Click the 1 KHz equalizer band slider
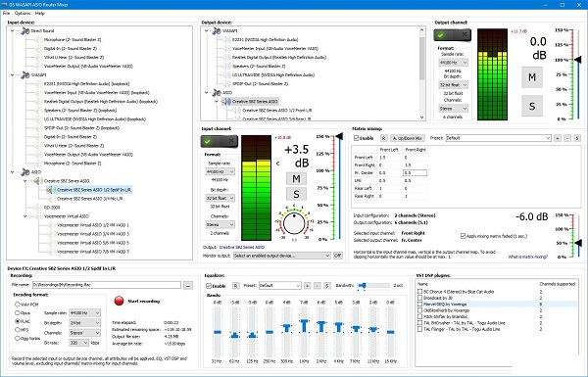This screenshot has height=377, width=588. tap(304, 332)
